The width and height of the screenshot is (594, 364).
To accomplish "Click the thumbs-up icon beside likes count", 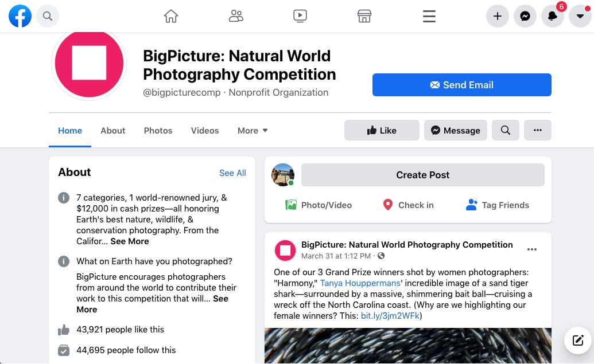I will (64, 330).
